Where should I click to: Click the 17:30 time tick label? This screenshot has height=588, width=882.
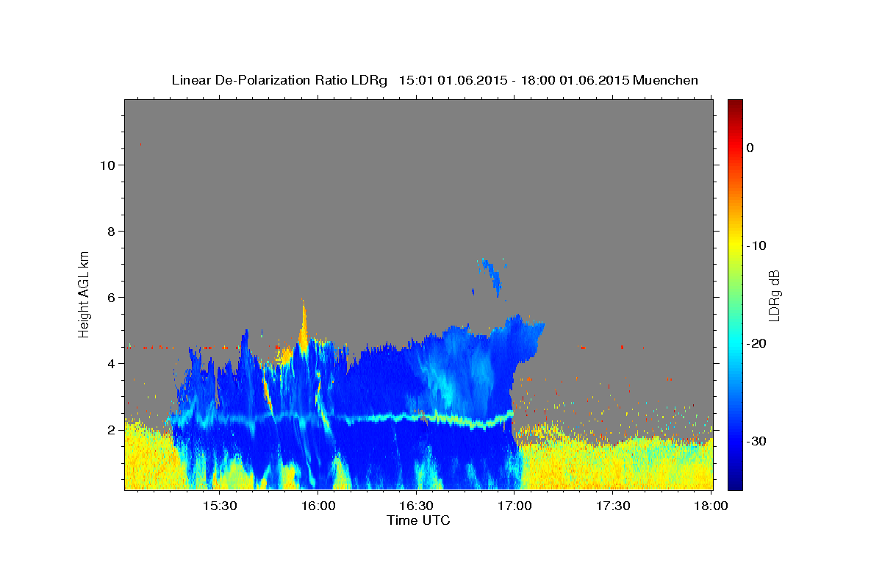coord(612,506)
